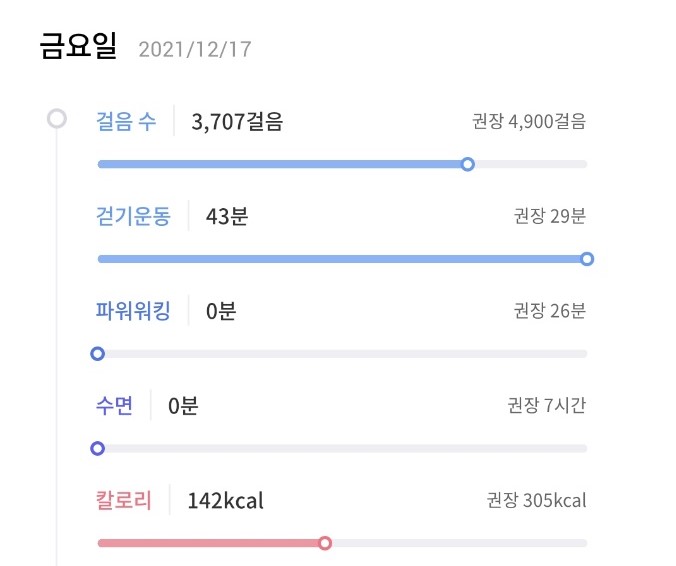The height and width of the screenshot is (566, 676).
Task: Click the 걷기운동 progress bar handle
Action: click(x=587, y=259)
